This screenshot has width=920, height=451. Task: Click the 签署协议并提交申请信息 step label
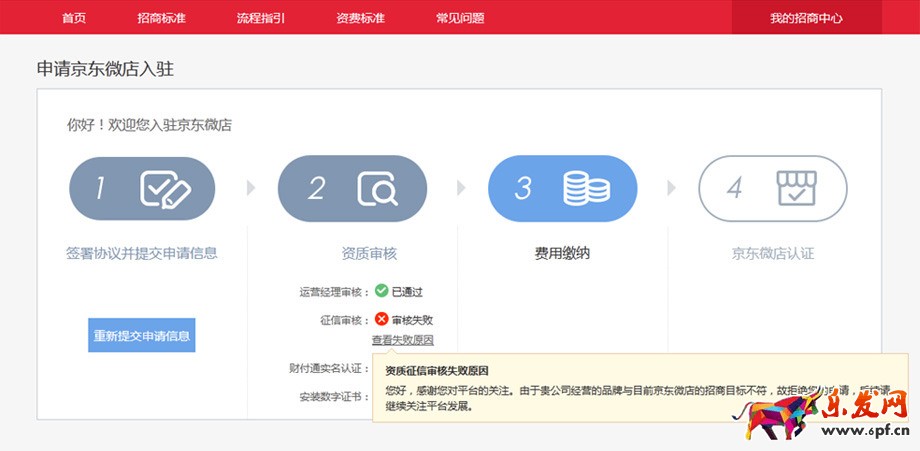(141, 253)
